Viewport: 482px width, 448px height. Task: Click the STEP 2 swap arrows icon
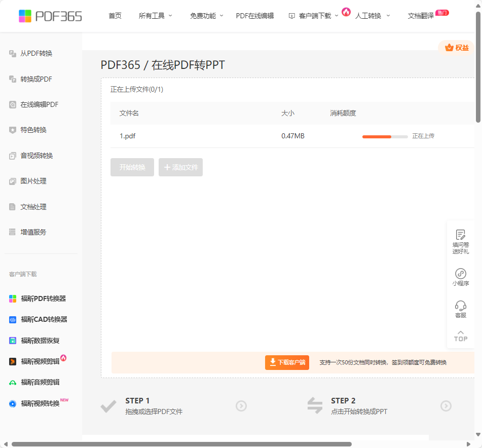point(315,405)
